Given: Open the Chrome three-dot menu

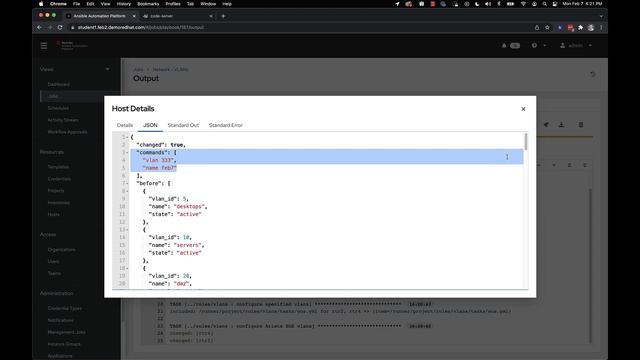Looking at the screenshot, I should click(x=601, y=27).
